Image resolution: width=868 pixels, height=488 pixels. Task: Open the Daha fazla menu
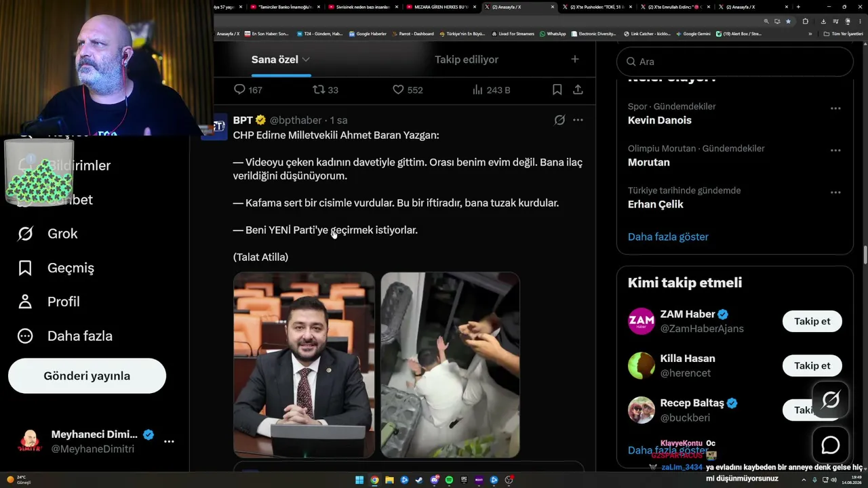point(64,336)
